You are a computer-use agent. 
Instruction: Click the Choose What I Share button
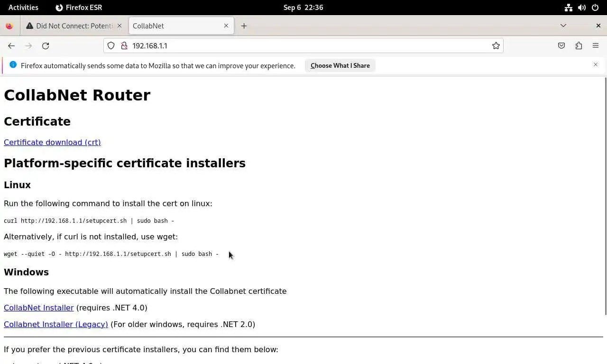[340, 65]
